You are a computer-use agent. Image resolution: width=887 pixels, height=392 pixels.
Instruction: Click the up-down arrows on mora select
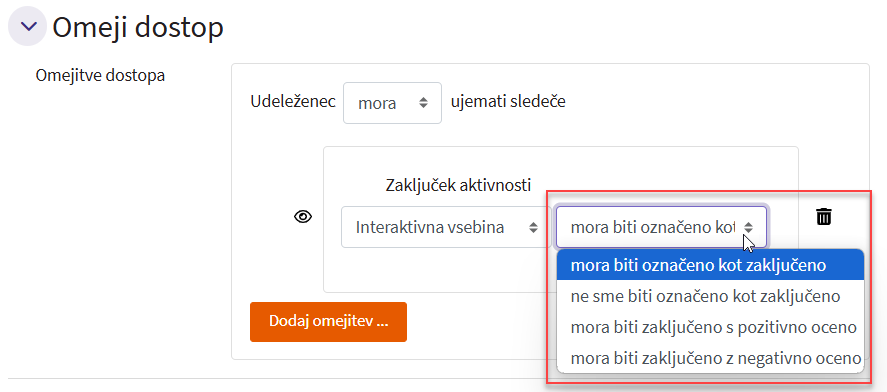(x=423, y=103)
